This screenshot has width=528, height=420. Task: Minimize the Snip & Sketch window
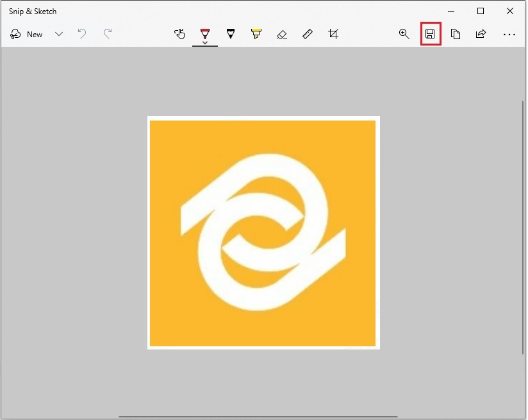(451, 11)
